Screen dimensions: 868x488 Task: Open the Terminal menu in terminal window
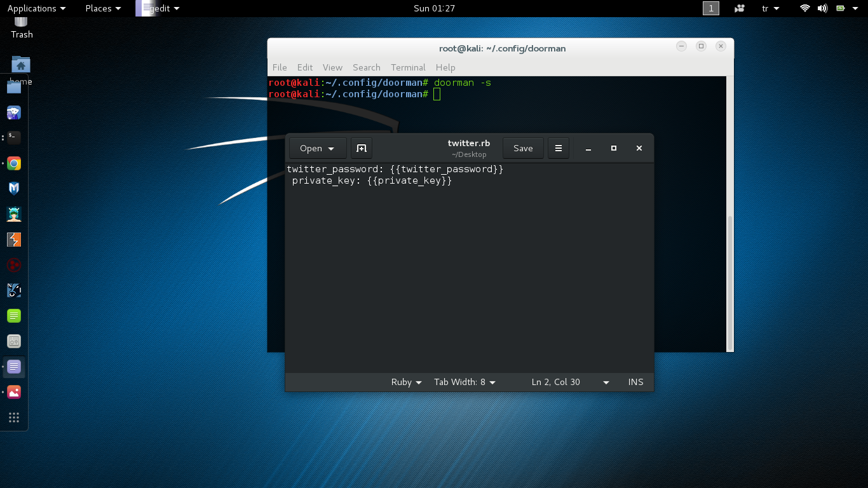pyautogui.click(x=408, y=67)
